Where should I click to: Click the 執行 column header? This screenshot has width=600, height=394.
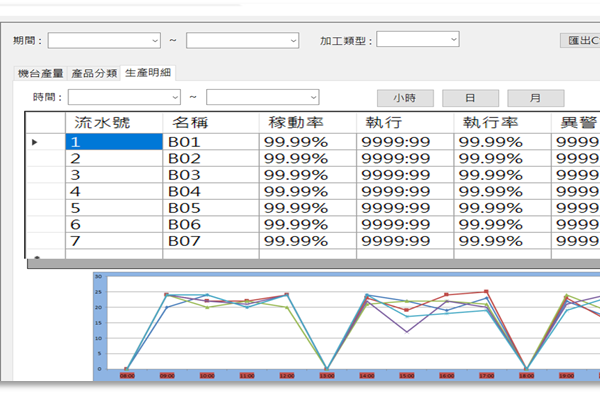[x=405, y=123]
